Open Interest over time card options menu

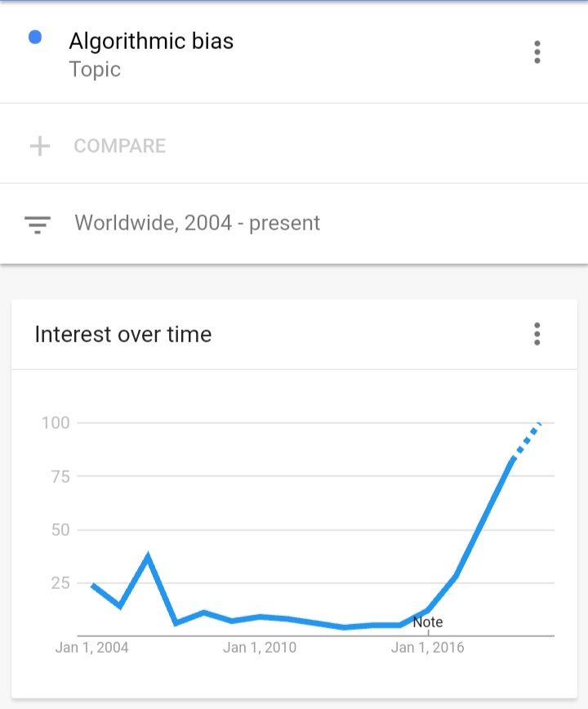(537, 334)
